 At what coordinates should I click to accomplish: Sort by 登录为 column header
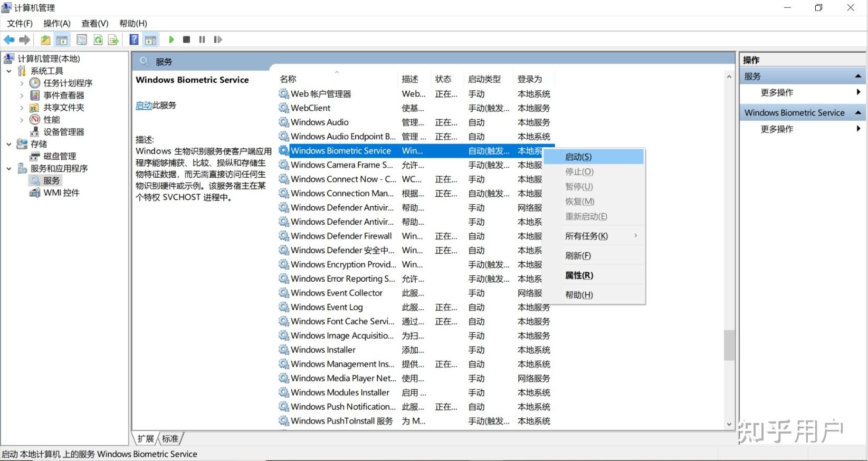pos(533,79)
